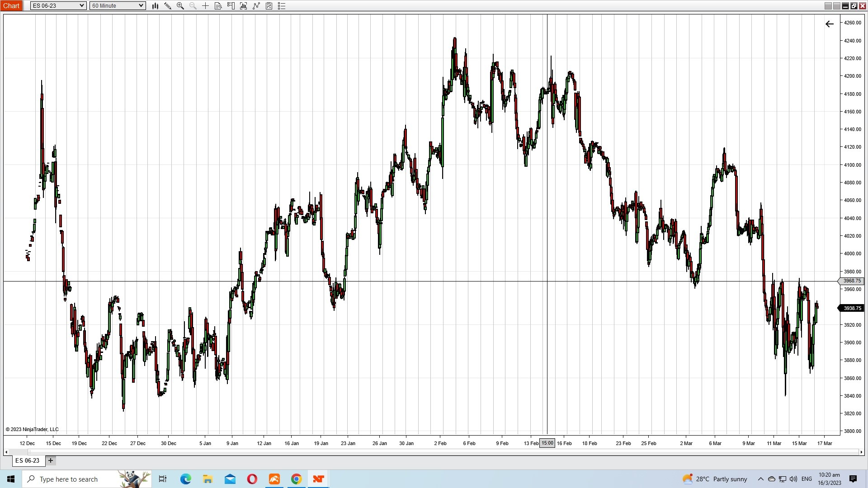
Task: Select the ES 06-23 chart tab
Action: click(28, 460)
